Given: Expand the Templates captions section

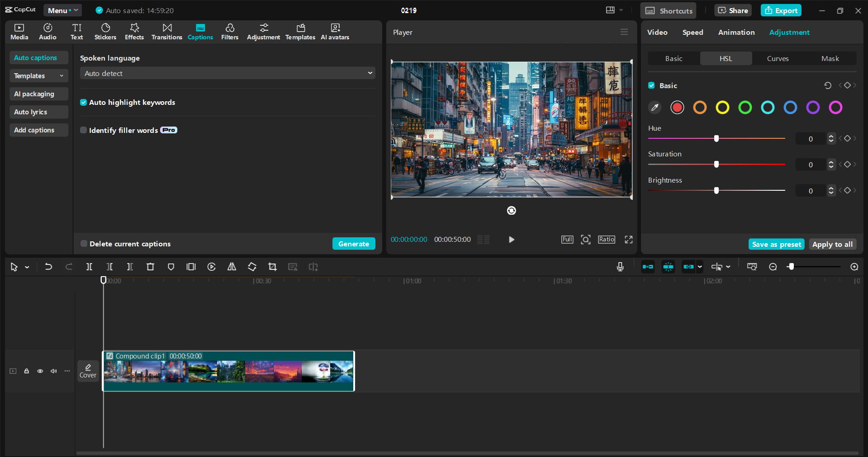Looking at the screenshot, I should tap(38, 76).
